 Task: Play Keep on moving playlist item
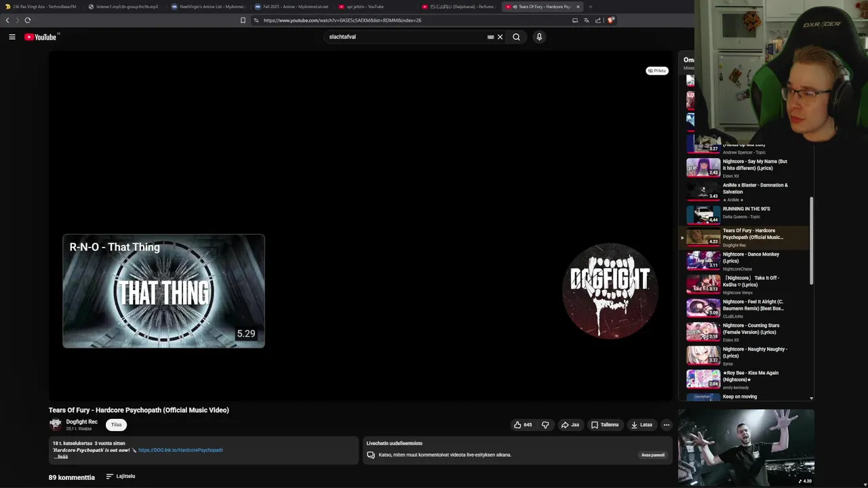[746, 397]
